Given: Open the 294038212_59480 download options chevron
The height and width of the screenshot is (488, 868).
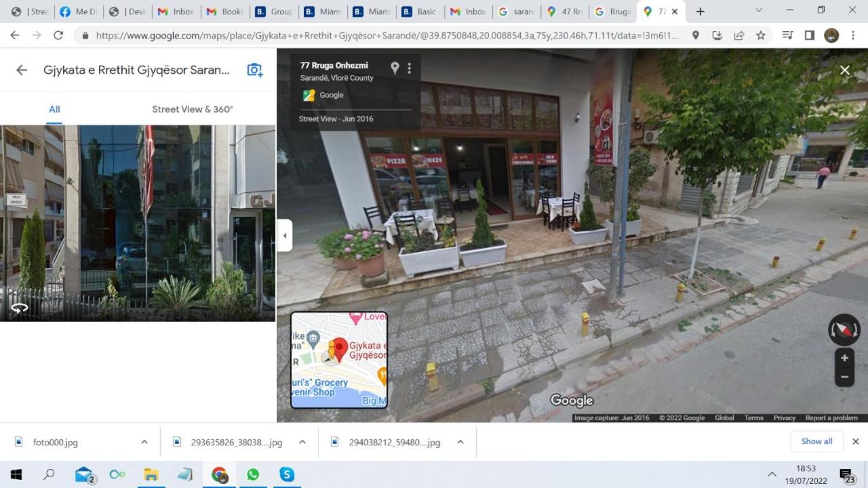Looking at the screenshot, I should 460,442.
